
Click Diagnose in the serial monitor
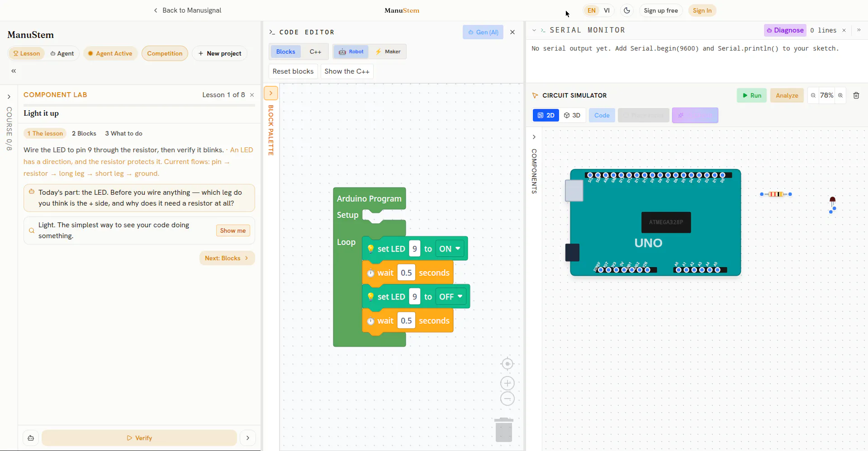tap(785, 30)
